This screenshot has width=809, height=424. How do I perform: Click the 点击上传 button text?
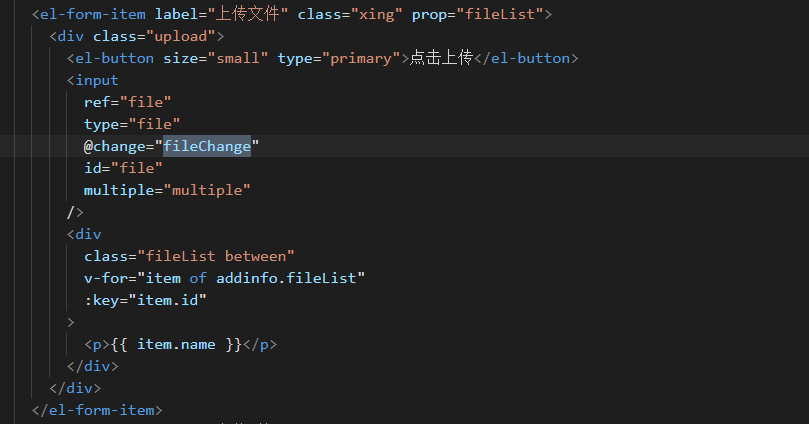(441, 58)
